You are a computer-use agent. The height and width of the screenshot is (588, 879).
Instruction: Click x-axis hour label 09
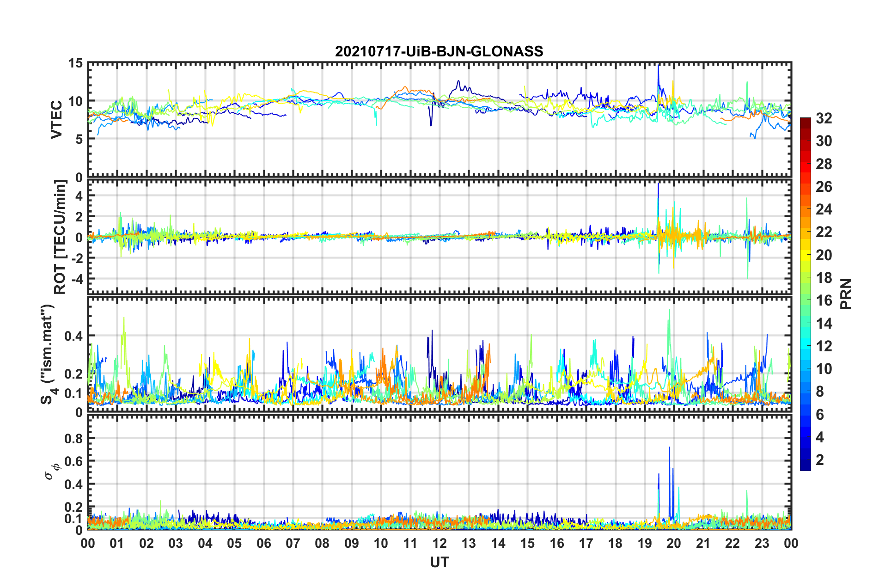(351, 543)
